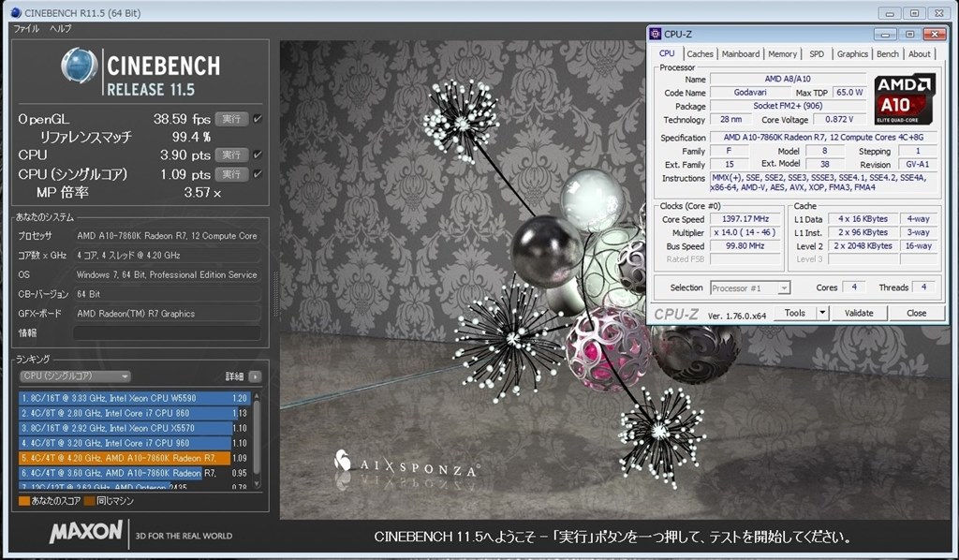
Task: Click the Core Speed value 1397.17 MHz
Action: (745, 219)
